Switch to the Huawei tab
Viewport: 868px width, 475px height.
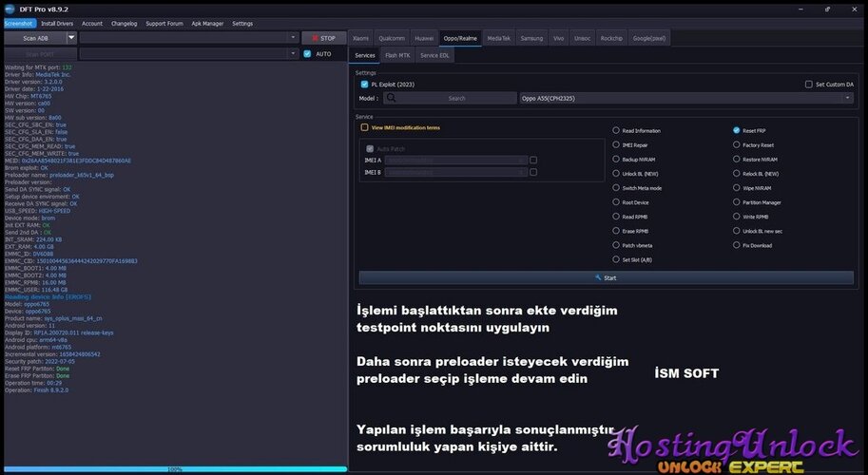424,38
